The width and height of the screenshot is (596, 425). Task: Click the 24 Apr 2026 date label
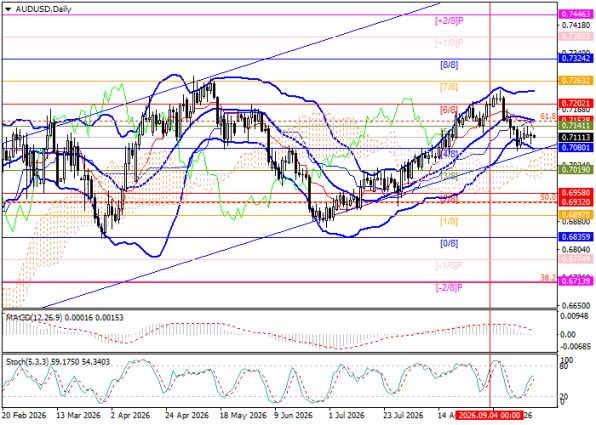187,415
